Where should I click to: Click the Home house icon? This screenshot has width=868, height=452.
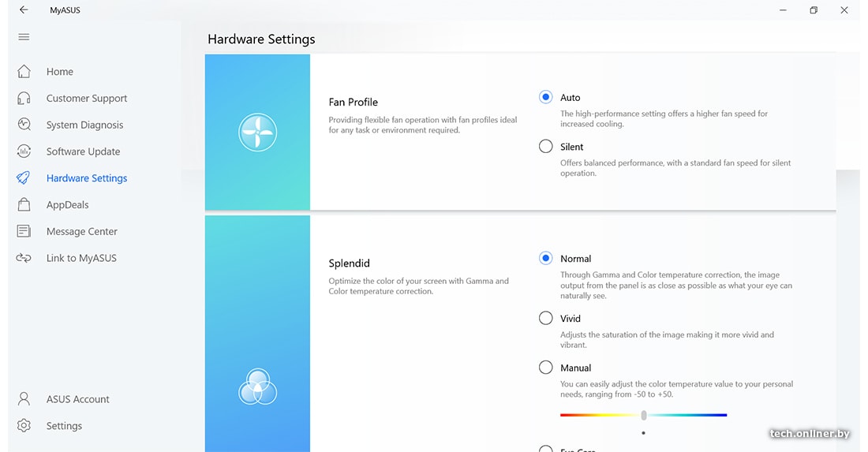coord(24,71)
